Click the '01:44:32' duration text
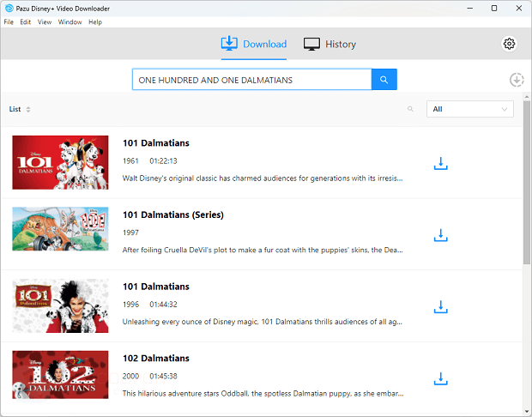This screenshot has width=532, height=417. click(164, 305)
